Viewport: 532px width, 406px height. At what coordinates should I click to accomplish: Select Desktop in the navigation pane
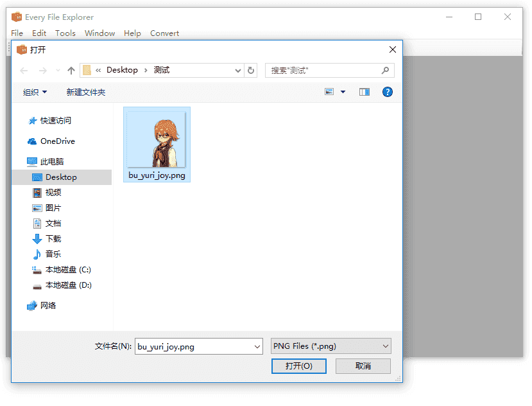point(62,177)
